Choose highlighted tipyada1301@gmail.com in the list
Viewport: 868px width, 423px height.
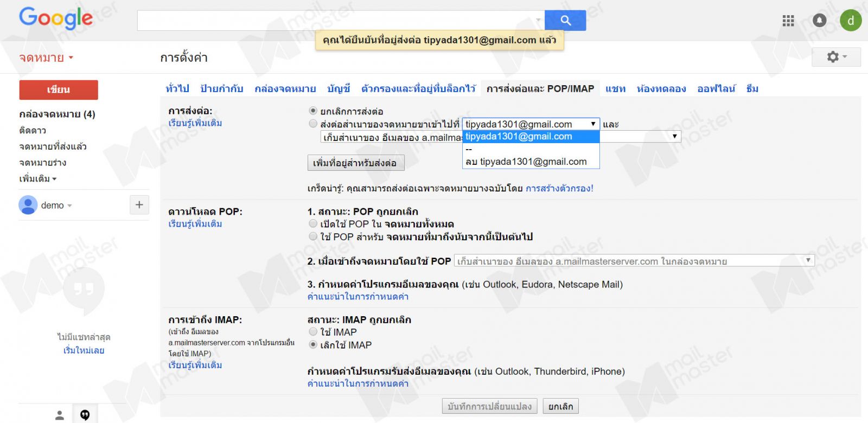[x=531, y=136]
